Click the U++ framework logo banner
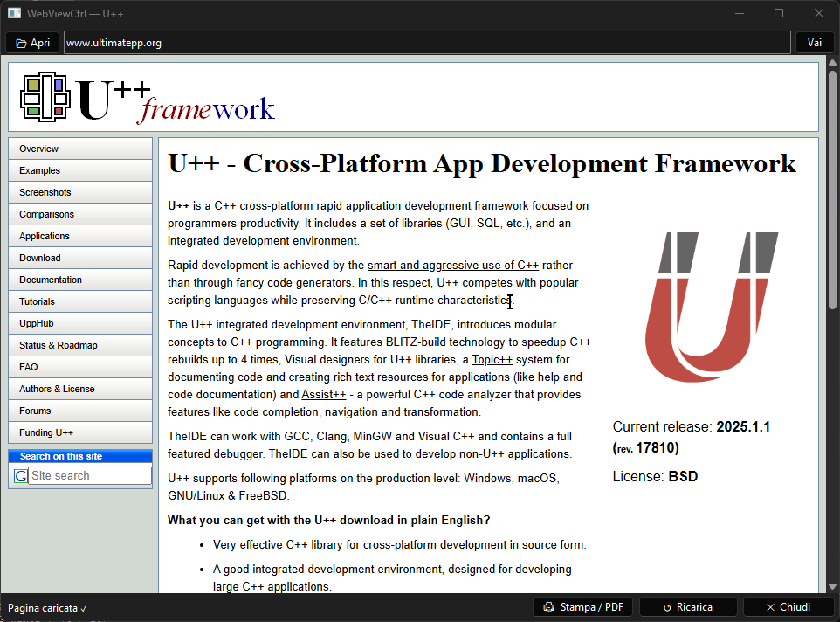Viewport: 840px width, 622px height. pyautogui.click(x=148, y=98)
